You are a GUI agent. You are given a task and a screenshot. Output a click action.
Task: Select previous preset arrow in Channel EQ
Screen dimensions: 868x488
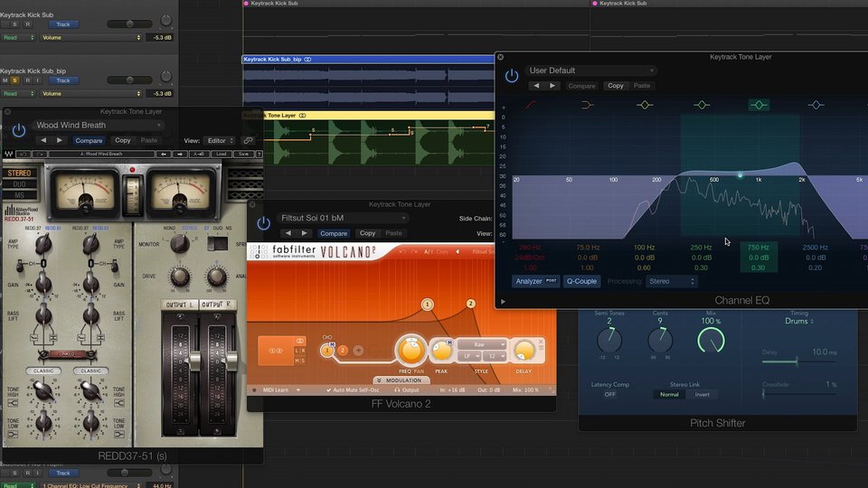tap(536, 86)
